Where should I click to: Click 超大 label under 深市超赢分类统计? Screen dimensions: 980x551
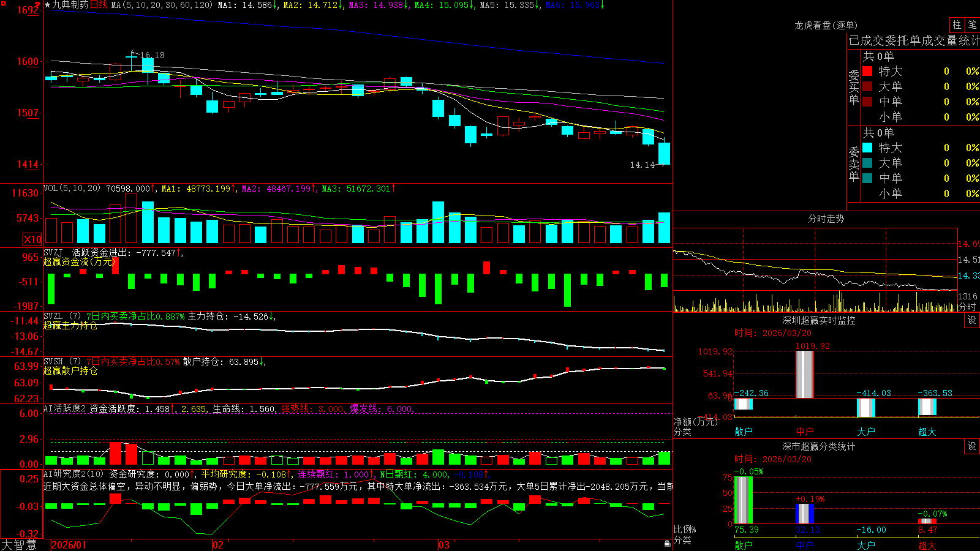[927, 545]
